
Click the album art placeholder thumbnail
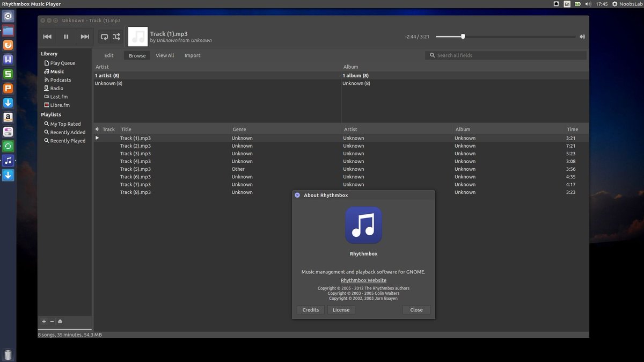click(x=138, y=37)
